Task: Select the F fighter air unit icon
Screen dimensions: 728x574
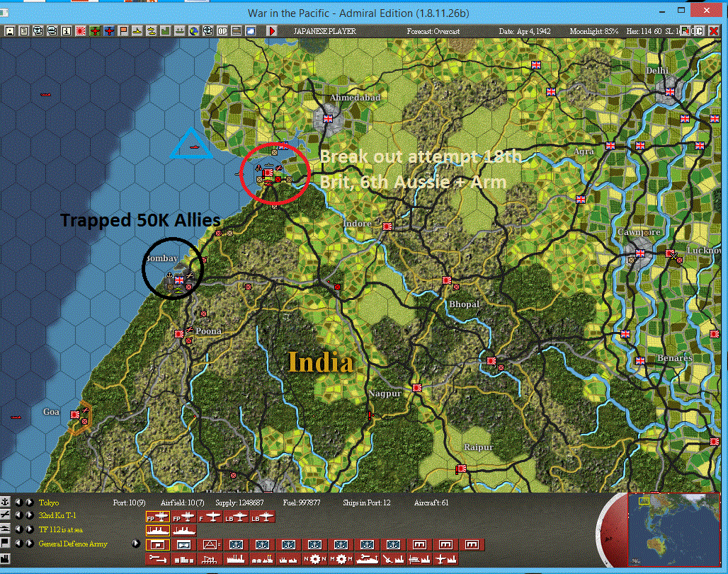Action: (x=210, y=517)
